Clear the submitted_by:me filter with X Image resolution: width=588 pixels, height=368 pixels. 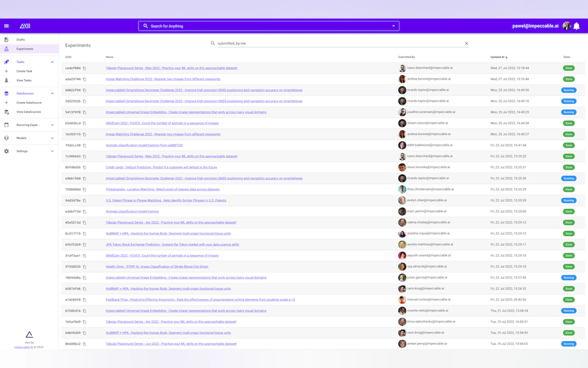pos(466,43)
